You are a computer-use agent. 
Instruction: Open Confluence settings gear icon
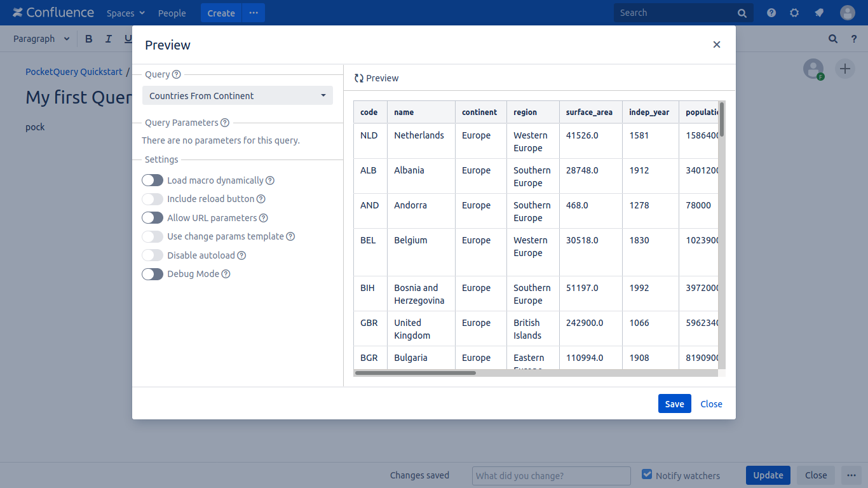tap(794, 13)
